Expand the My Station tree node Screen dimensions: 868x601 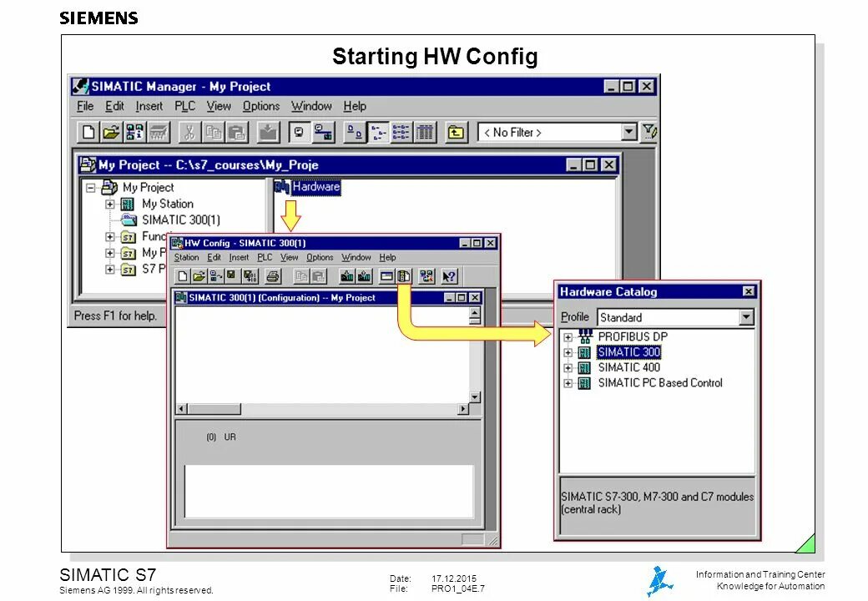pyautogui.click(x=109, y=205)
